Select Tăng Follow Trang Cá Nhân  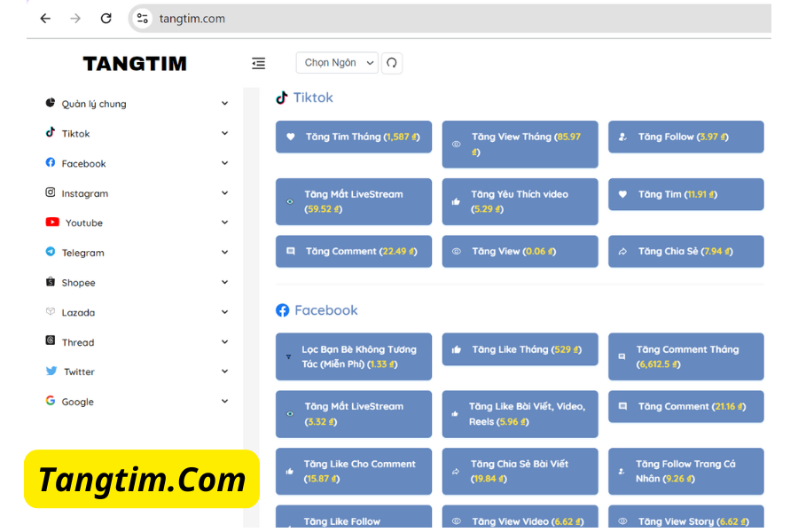[x=686, y=472]
